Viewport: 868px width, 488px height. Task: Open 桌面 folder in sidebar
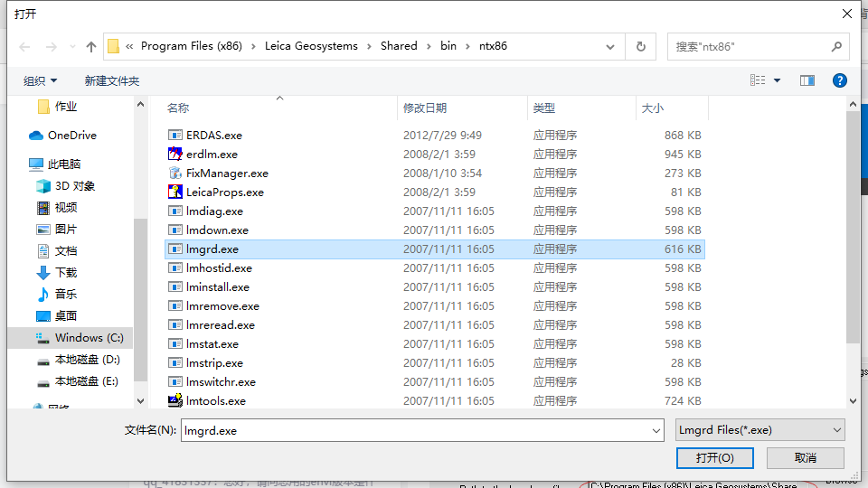(56, 316)
